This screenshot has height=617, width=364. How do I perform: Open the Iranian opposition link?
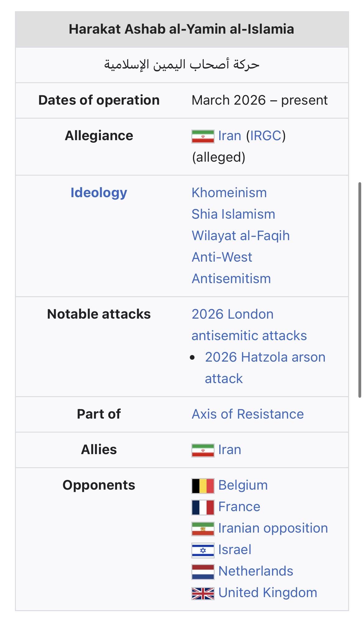(x=273, y=528)
